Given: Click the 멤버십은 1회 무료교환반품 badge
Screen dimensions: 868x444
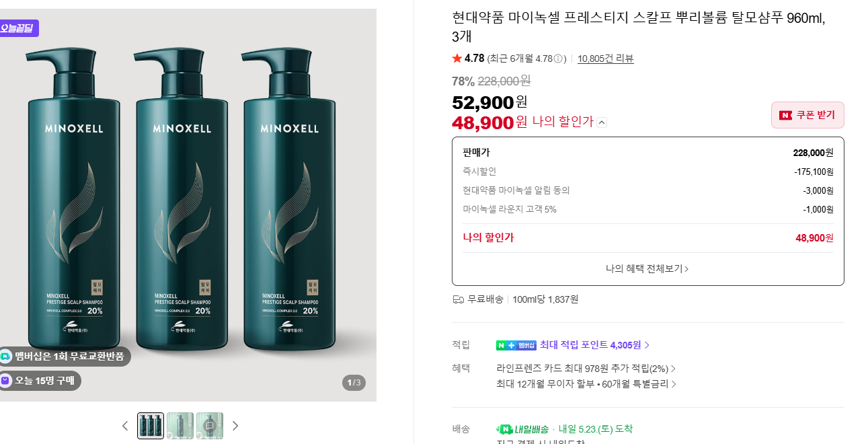Looking at the screenshot, I should pos(65,357).
